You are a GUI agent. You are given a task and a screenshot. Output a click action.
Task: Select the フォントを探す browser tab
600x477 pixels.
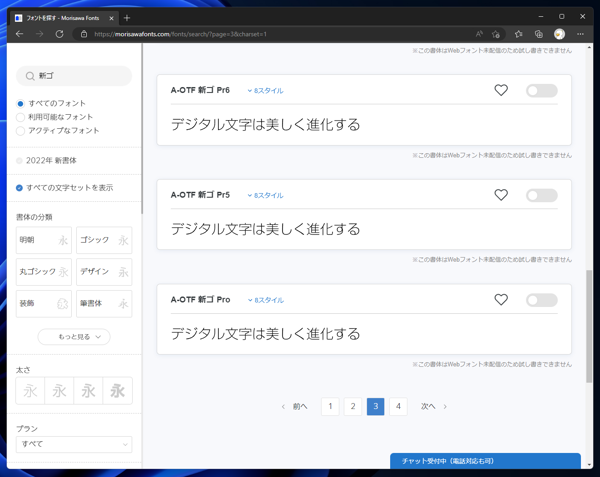64,18
